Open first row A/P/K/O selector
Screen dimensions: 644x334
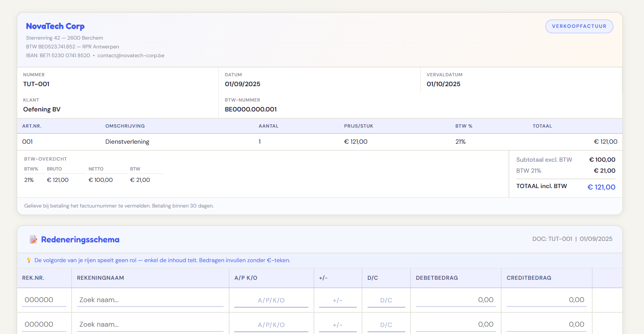(x=271, y=300)
